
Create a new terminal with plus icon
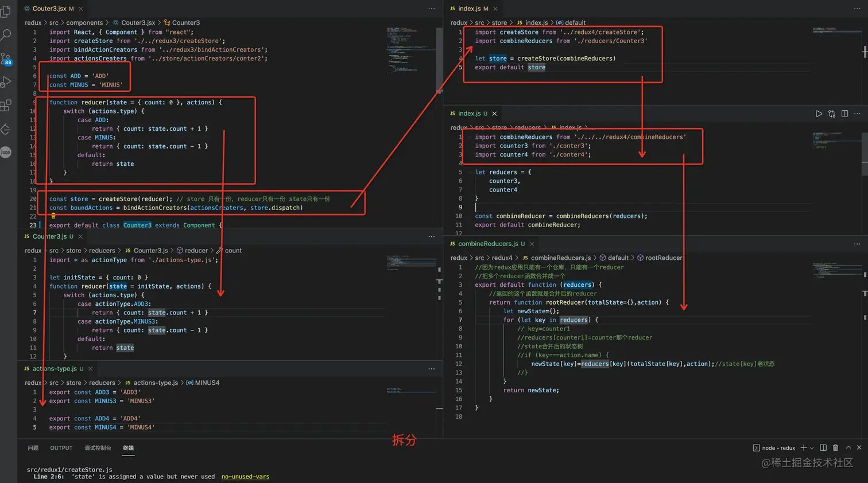(x=804, y=447)
